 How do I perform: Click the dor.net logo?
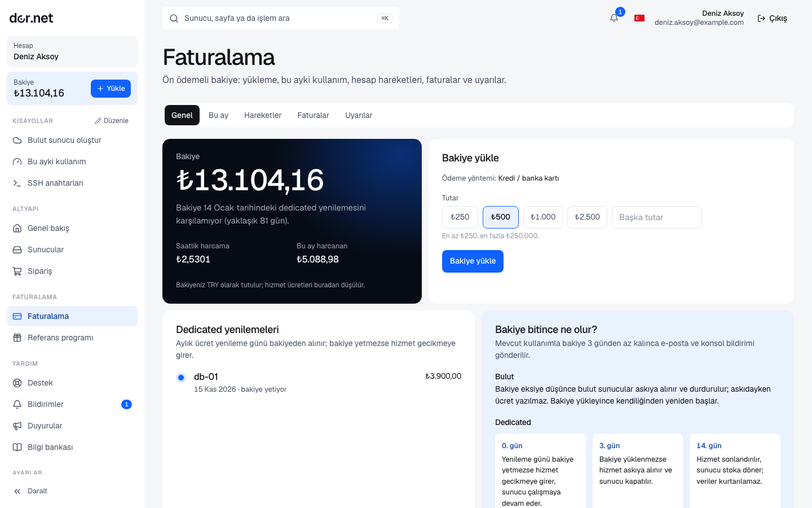(32, 18)
